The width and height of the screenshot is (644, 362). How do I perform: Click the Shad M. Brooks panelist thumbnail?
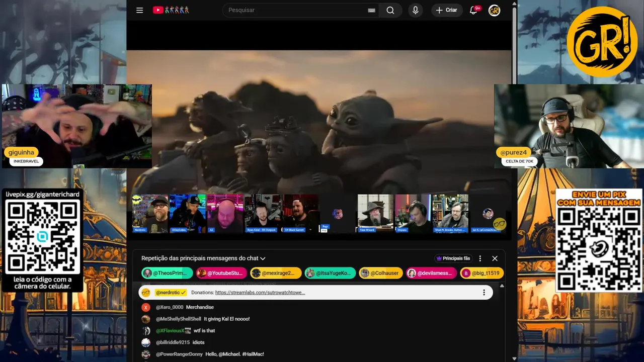click(x=450, y=214)
